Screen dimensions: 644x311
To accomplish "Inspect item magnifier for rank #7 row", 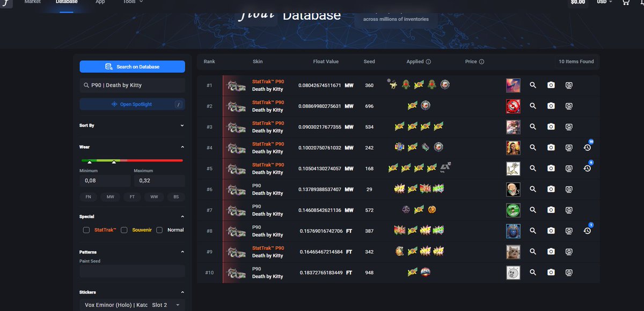I will [533, 210].
